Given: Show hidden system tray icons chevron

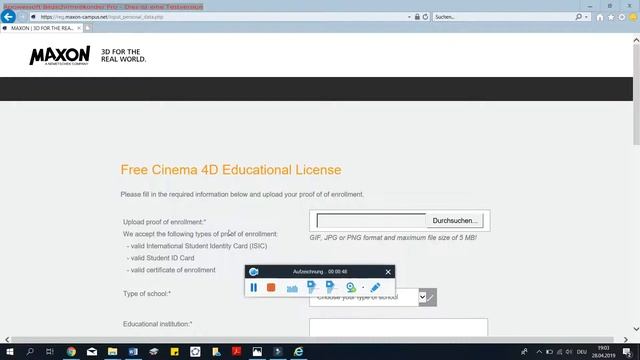Looking at the screenshot, I should 539,352.
